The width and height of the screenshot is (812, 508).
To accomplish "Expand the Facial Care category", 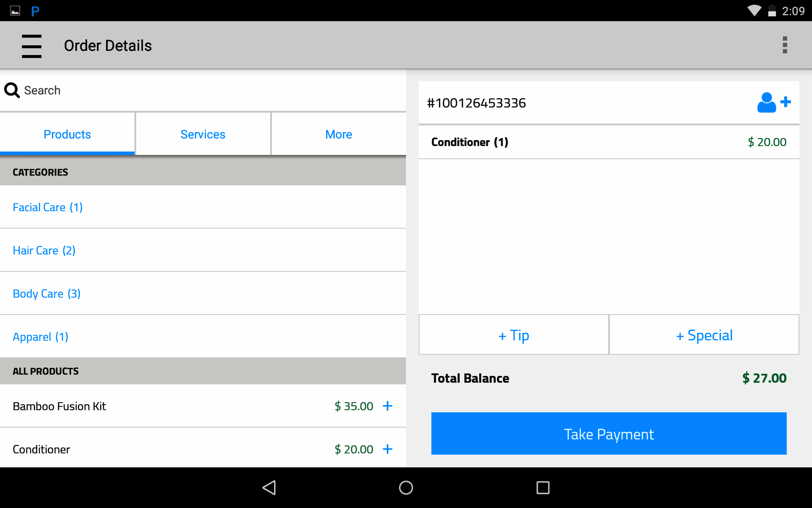I will coord(47,207).
